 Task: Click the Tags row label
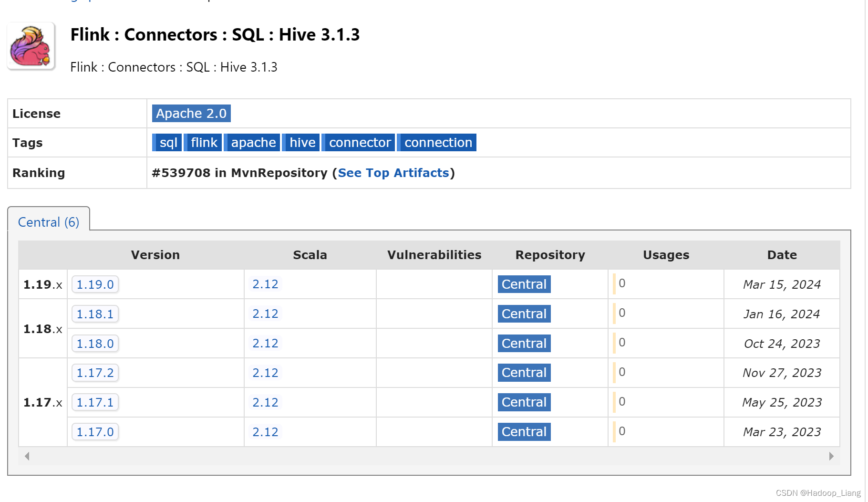point(28,143)
